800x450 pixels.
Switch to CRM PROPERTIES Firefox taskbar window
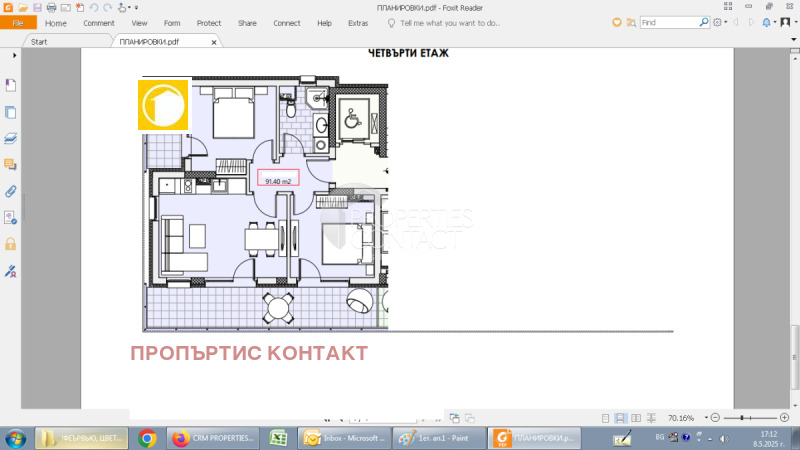coord(213,438)
